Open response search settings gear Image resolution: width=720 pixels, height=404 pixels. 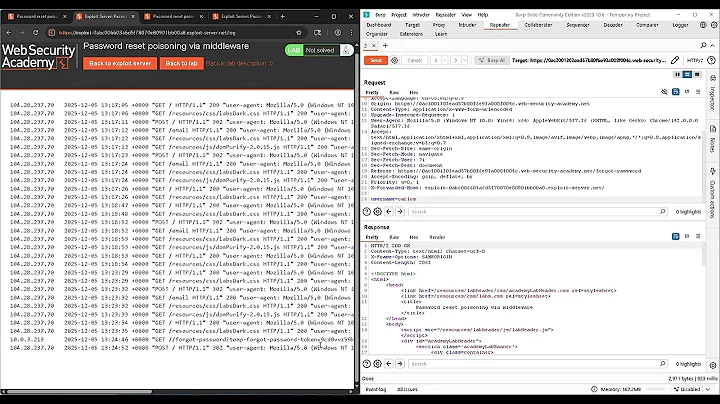pyautogui.click(x=377, y=364)
